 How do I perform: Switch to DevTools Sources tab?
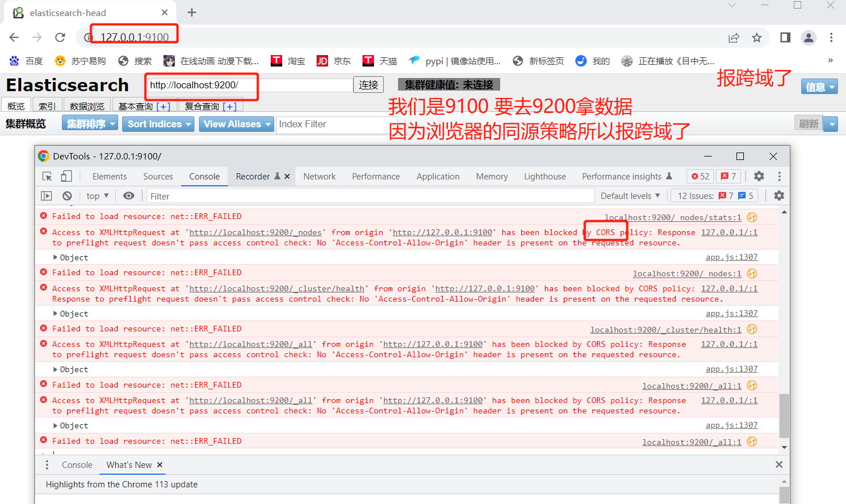point(158,177)
